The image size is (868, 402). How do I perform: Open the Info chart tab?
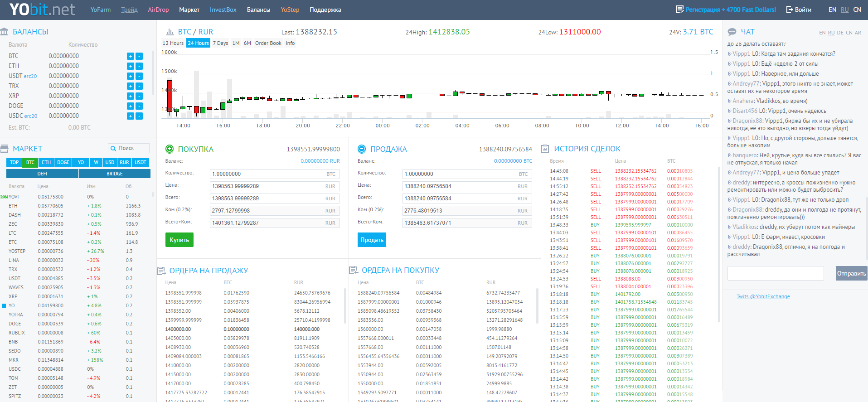[290, 43]
